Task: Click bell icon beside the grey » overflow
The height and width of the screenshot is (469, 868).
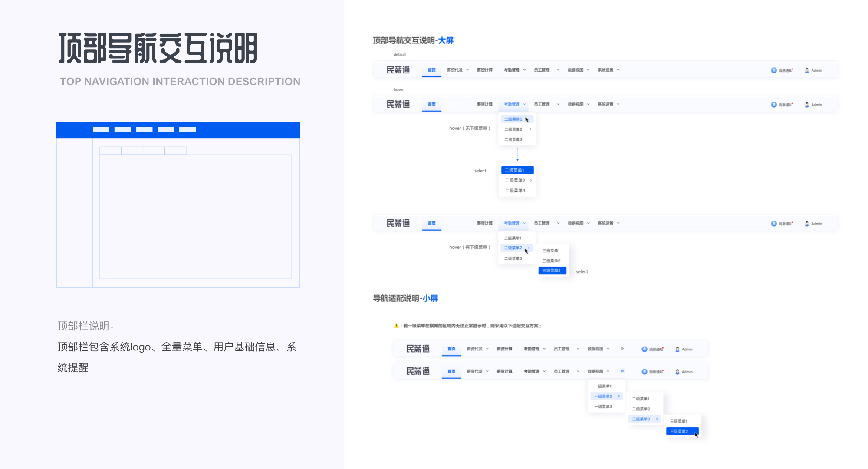Action: 644,349
